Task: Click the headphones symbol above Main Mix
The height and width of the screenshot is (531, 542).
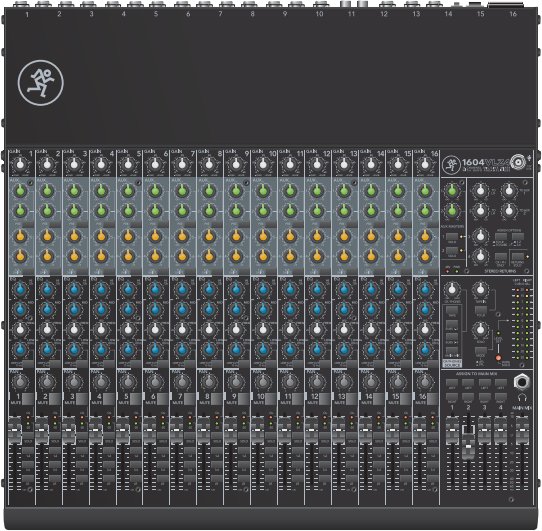Action: pos(522,397)
